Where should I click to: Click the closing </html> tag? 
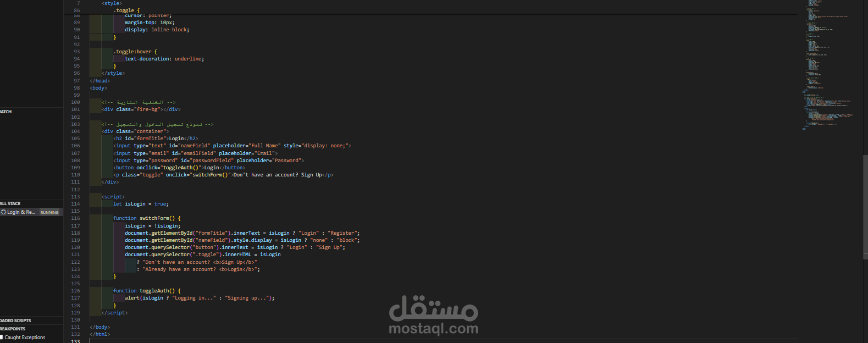click(100, 334)
